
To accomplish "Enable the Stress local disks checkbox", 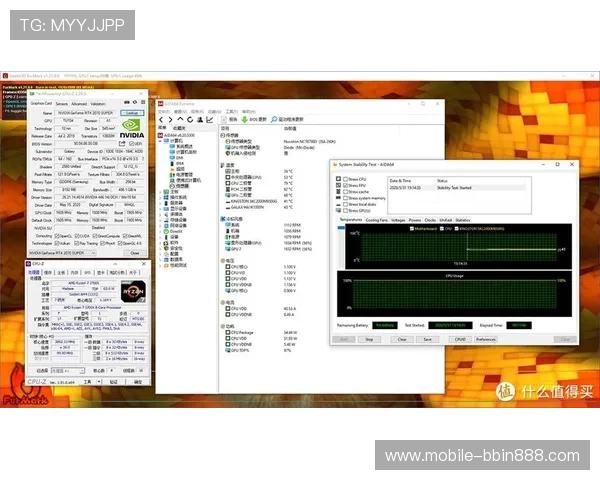I will 345,204.
